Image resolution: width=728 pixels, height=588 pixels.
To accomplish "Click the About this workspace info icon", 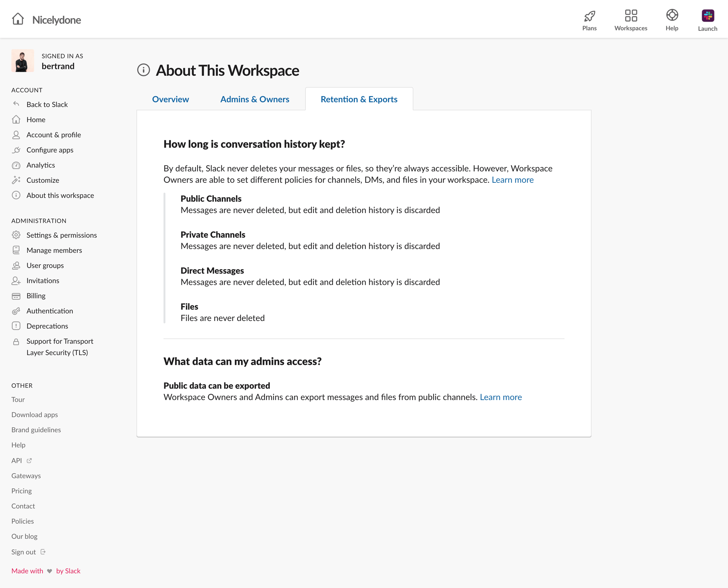I will click(16, 195).
